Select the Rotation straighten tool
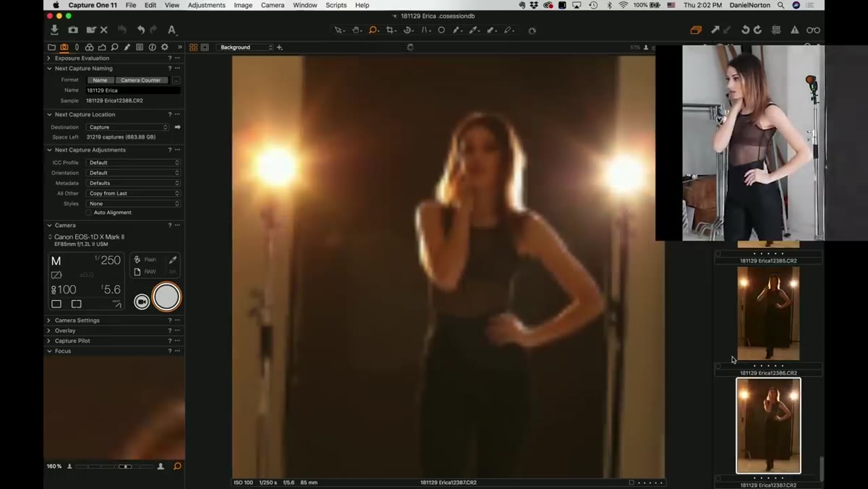The height and width of the screenshot is (489, 868). (408, 30)
